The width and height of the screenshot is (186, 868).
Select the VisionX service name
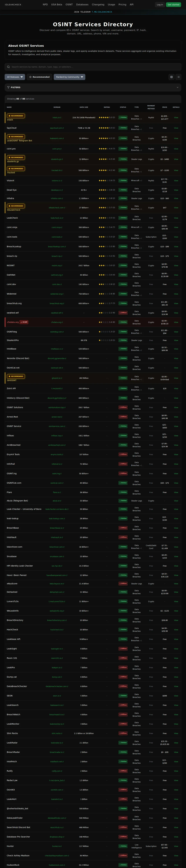click(10, 181)
